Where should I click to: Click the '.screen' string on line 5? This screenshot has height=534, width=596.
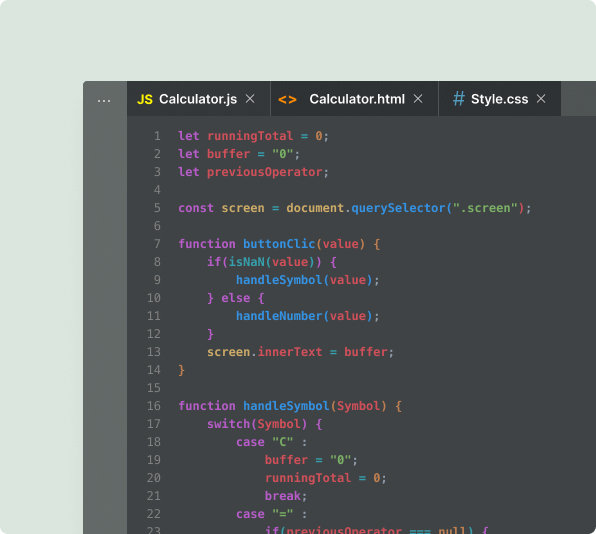pyautogui.click(x=485, y=208)
